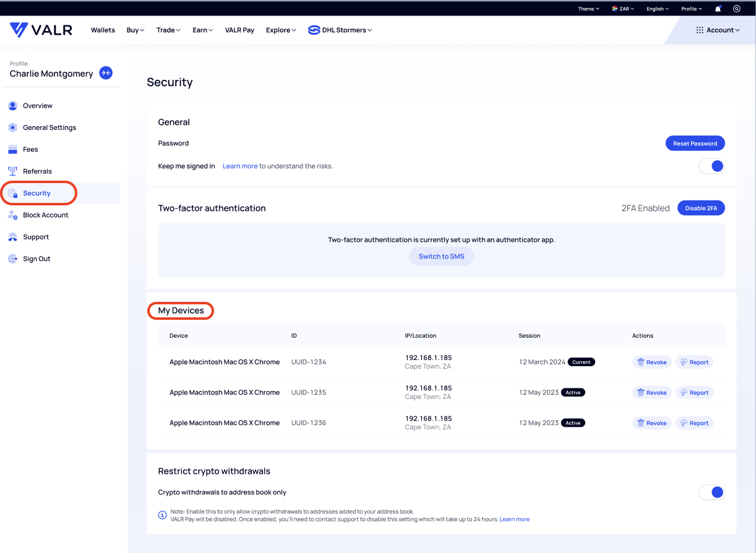Open the ZAR currency dropdown

click(x=624, y=9)
